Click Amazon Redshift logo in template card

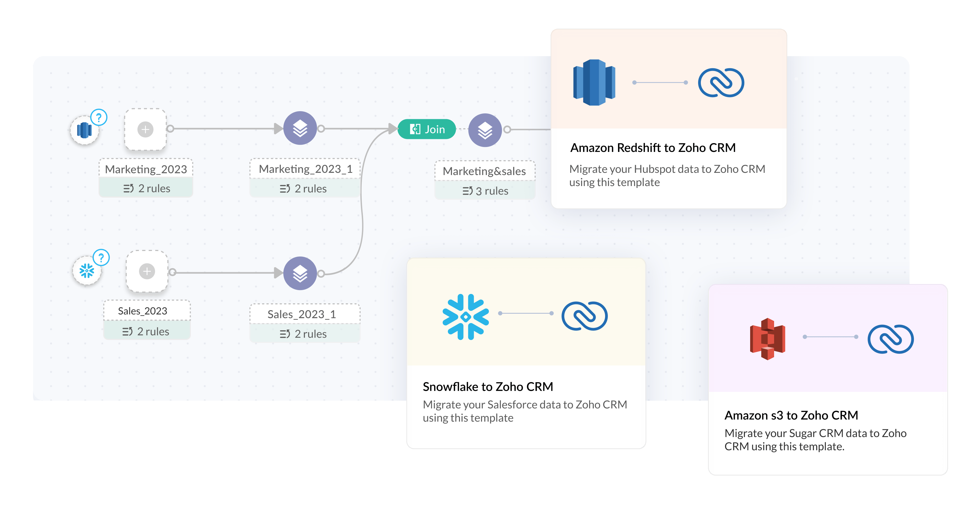click(x=594, y=82)
